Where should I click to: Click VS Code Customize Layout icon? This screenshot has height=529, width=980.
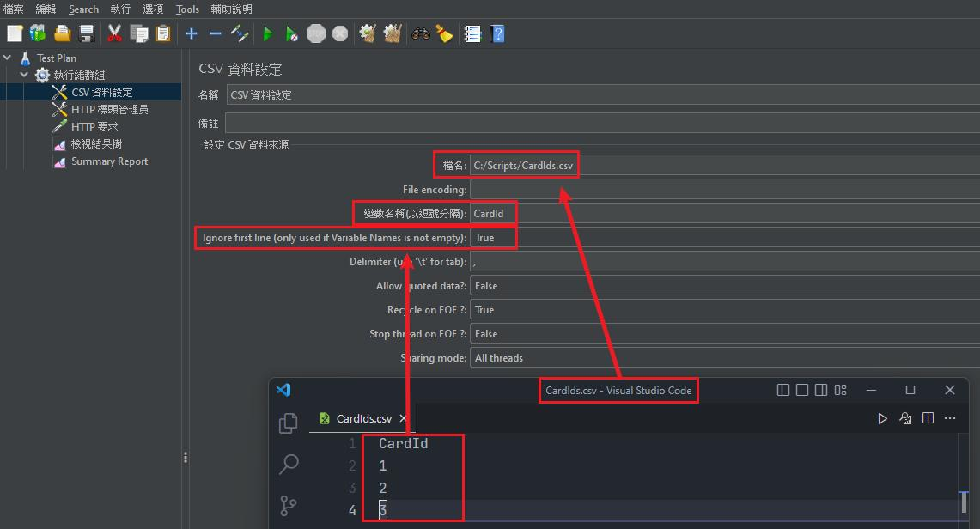pos(841,390)
